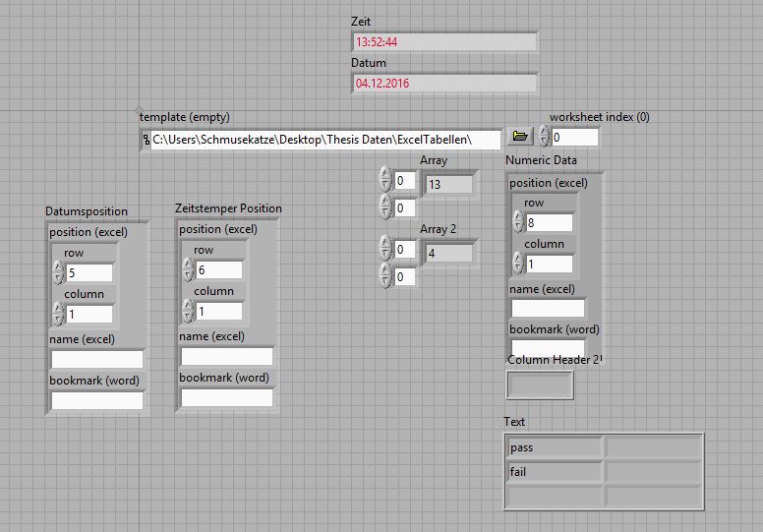This screenshot has width=763, height=532.
Task: Click Zeitstemper Position column value 1
Action: 219,311
